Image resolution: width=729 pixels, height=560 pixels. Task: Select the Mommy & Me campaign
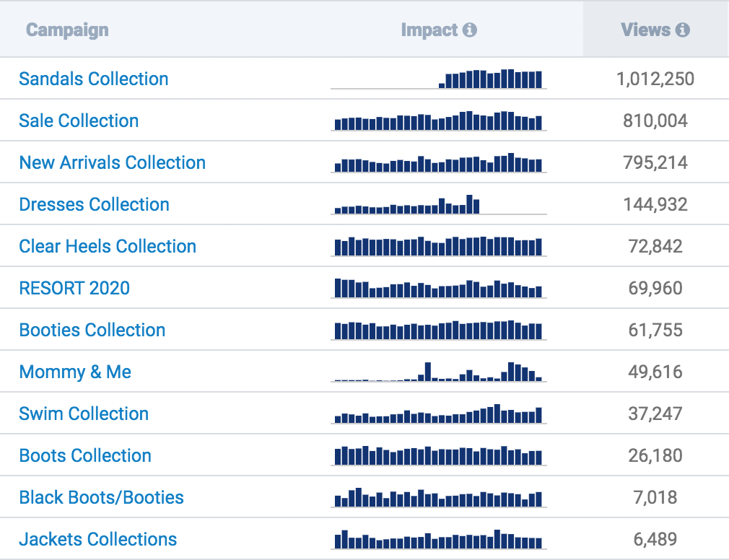click(x=75, y=372)
